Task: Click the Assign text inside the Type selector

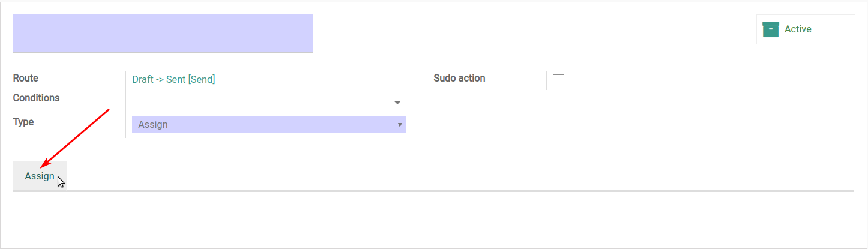Action: (153, 125)
